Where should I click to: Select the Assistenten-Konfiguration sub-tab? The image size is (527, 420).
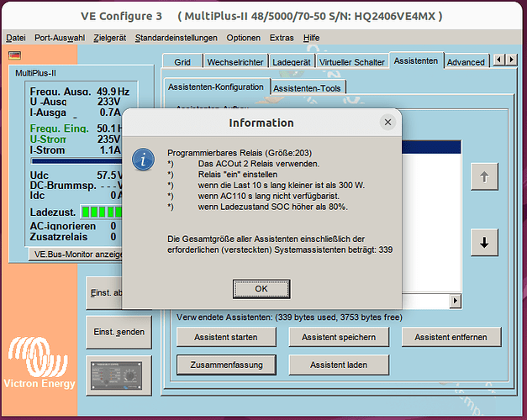coord(216,87)
